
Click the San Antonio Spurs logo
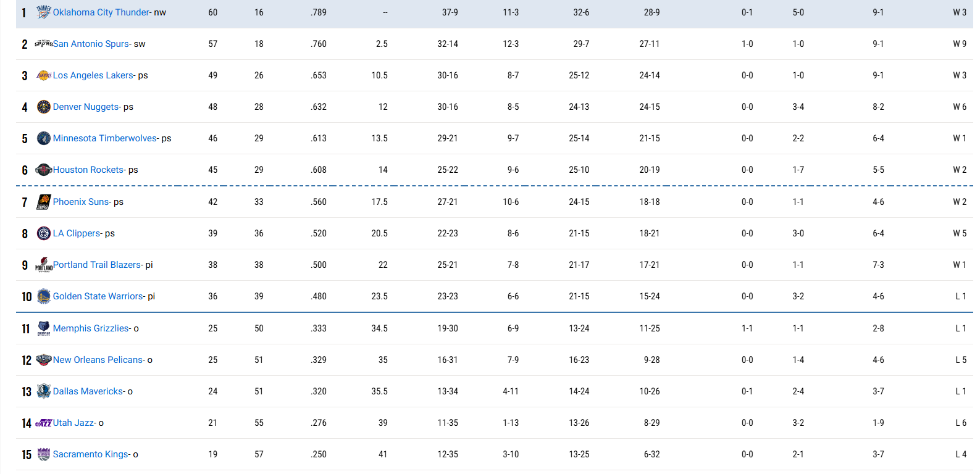tap(44, 44)
